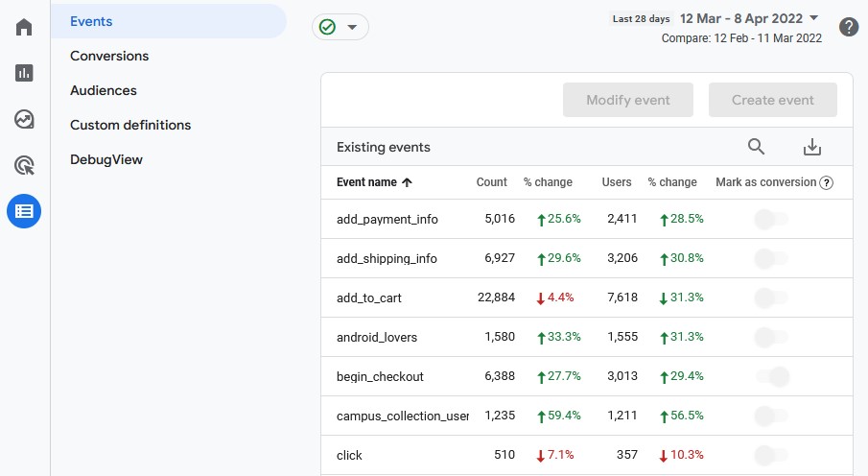
Task: Click users value 7,618
Action: [622, 297]
